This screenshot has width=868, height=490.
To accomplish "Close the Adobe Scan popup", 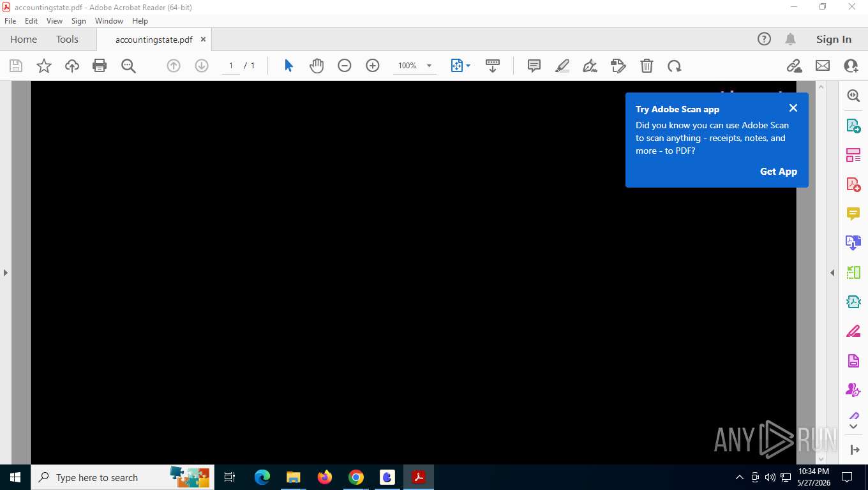I will (793, 108).
